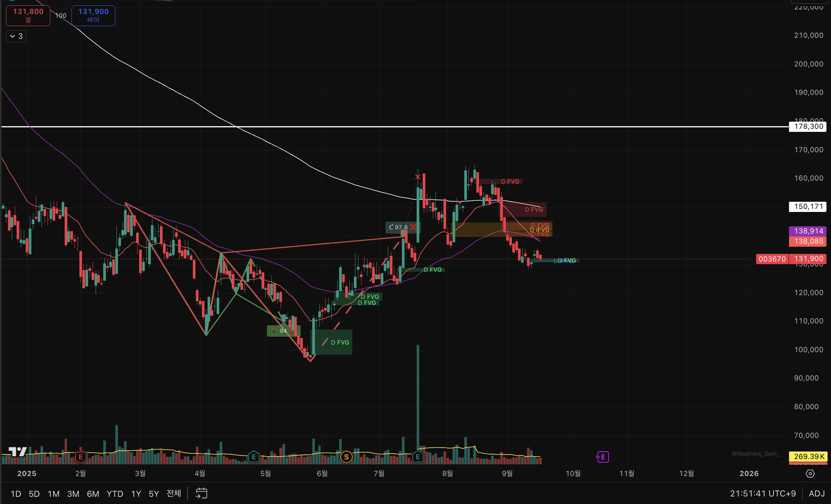Click the 131,800 sell button

28,15
